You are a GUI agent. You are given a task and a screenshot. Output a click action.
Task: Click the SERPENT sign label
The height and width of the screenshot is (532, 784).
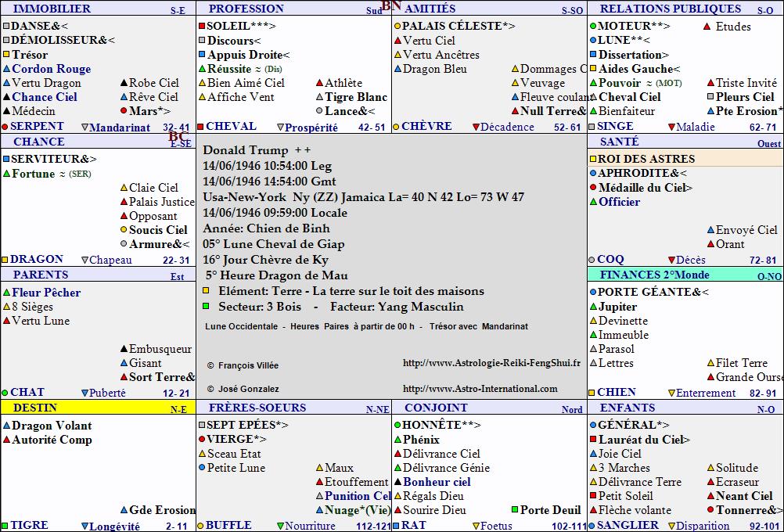pyautogui.click(x=37, y=127)
